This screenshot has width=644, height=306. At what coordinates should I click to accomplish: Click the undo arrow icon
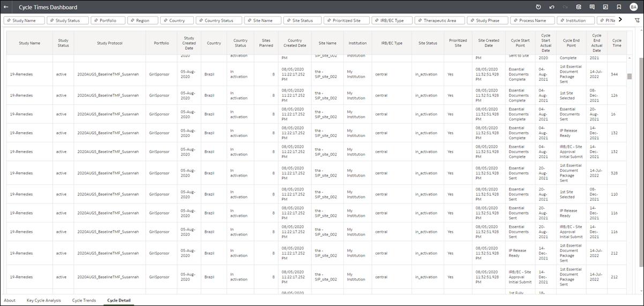click(x=552, y=7)
